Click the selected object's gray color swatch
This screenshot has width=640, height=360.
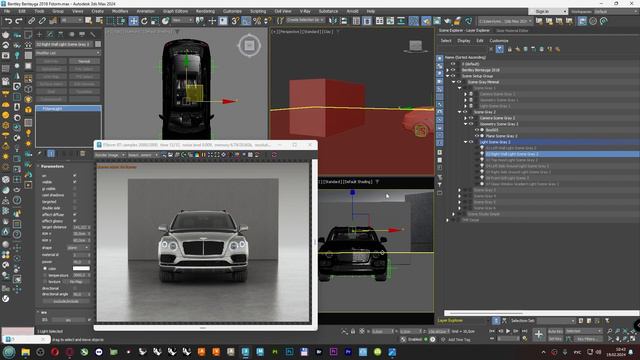(x=98, y=44)
